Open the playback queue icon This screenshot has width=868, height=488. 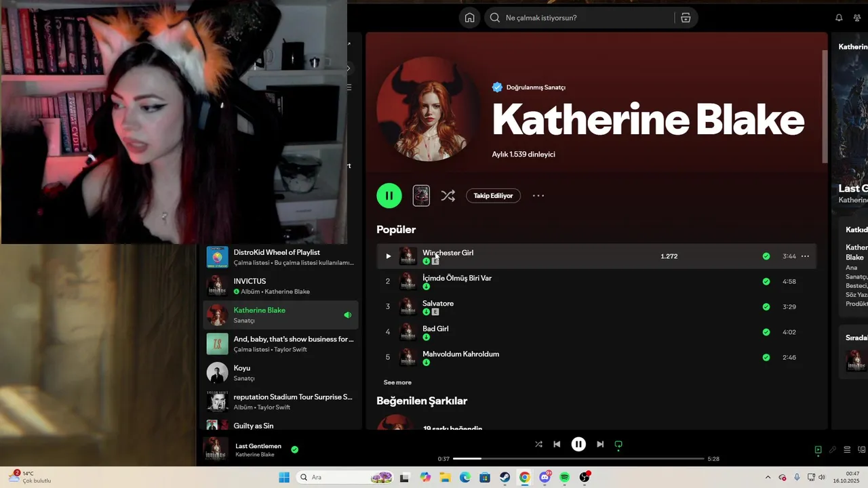[x=847, y=450]
